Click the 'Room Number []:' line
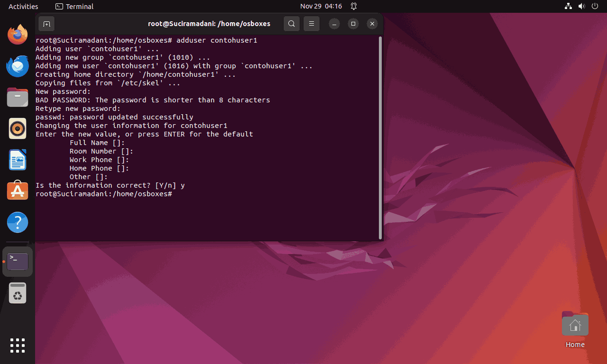This screenshot has height=364, width=607. click(x=101, y=151)
